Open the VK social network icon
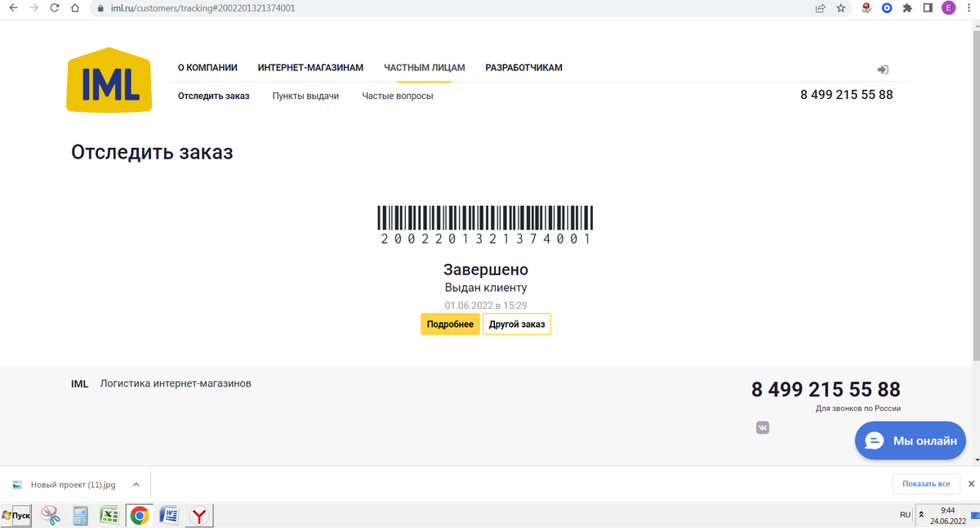The image size is (980, 528). [763, 427]
